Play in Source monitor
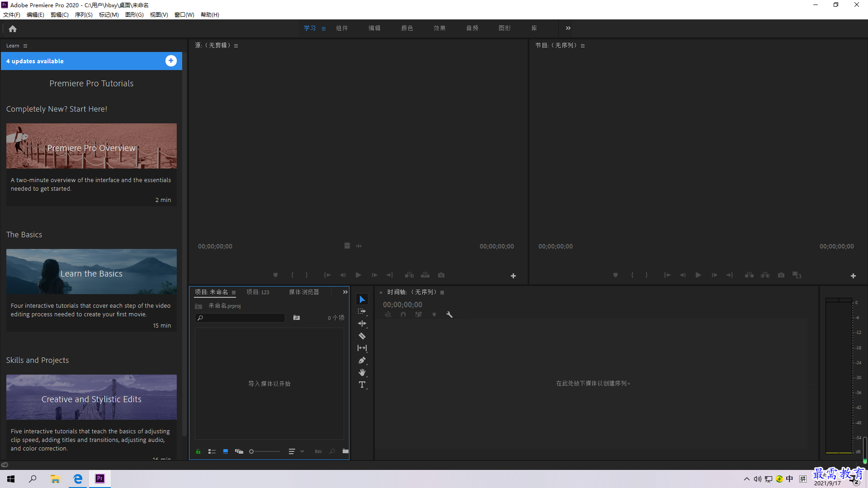The width and height of the screenshot is (868, 488). (359, 275)
